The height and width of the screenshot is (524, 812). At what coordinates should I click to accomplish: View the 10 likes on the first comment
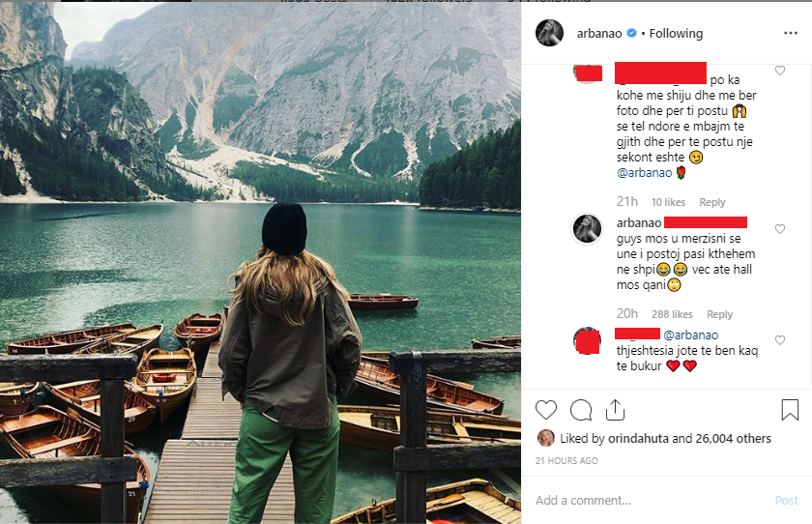668,202
